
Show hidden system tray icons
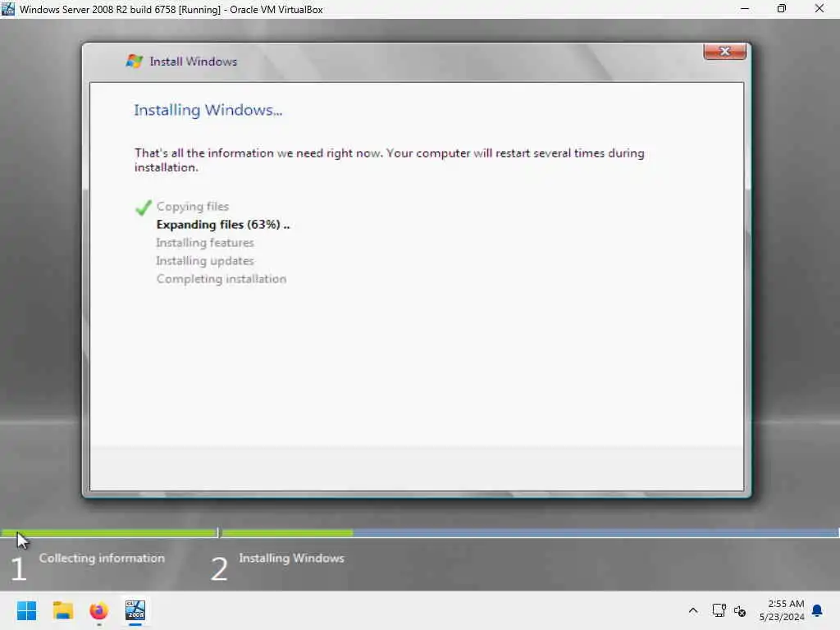692,610
